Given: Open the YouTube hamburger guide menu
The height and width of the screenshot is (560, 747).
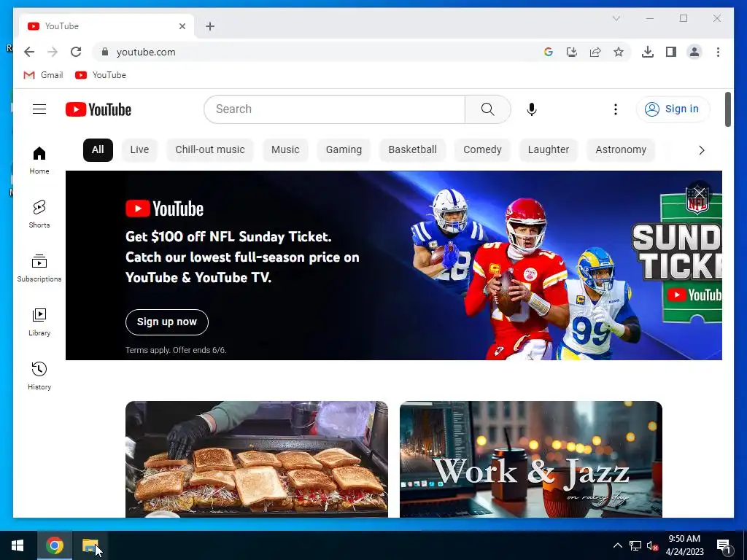Looking at the screenshot, I should (39, 109).
